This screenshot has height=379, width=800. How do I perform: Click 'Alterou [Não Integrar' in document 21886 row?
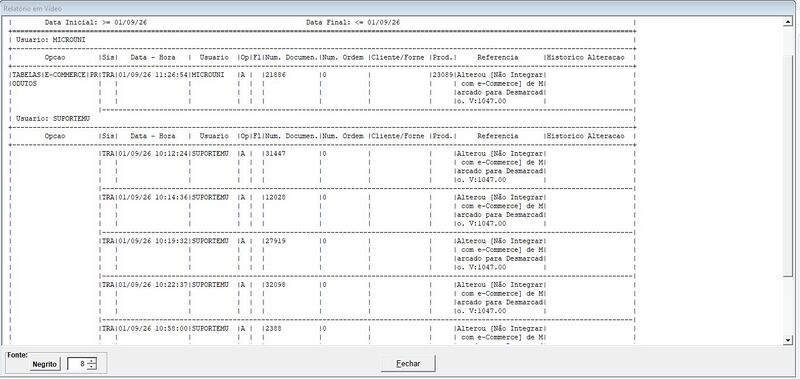pyautogui.click(x=500, y=74)
